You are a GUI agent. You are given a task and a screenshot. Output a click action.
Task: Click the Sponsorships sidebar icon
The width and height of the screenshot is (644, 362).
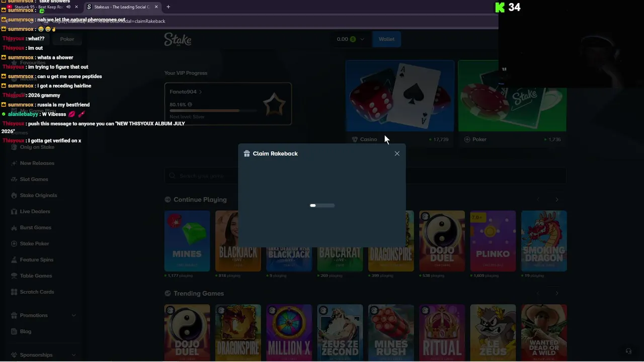15,355
